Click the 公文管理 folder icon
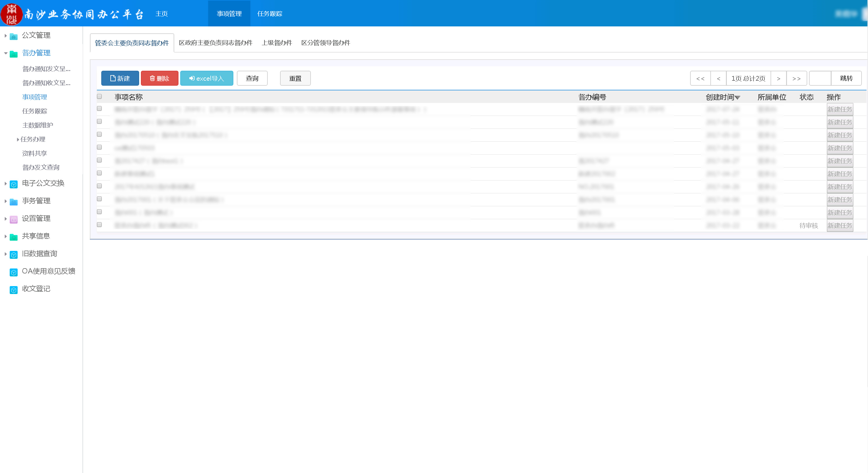The height and width of the screenshot is (473, 868). [x=14, y=36]
